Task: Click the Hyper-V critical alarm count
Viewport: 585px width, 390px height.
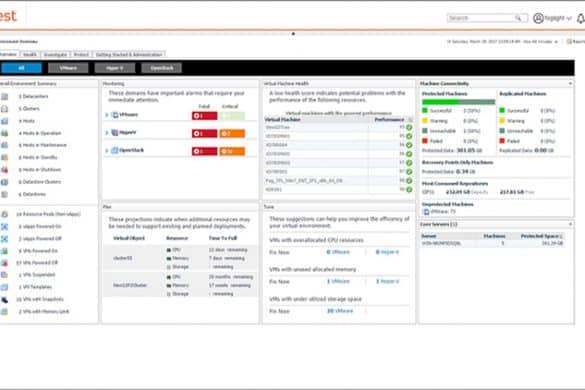Action: [232, 133]
